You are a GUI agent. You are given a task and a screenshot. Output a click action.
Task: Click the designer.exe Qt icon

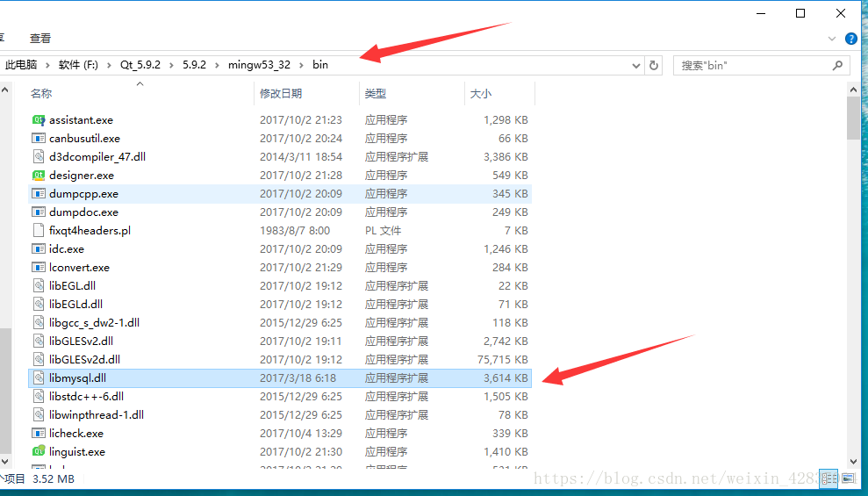click(39, 175)
